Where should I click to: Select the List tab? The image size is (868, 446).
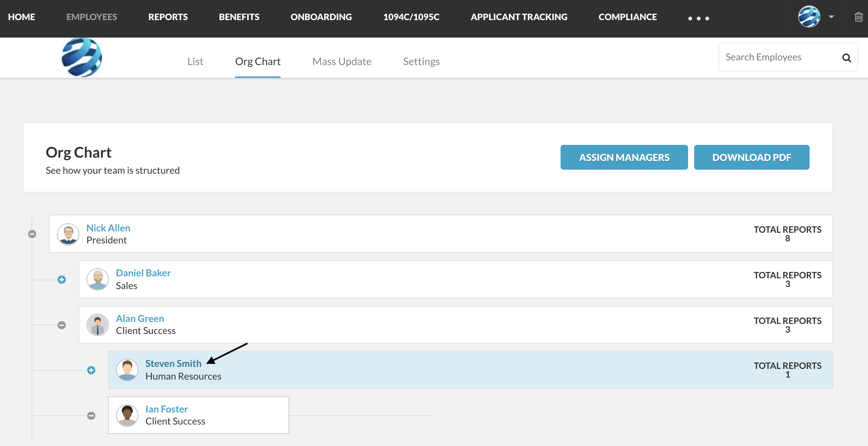point(195,61)
